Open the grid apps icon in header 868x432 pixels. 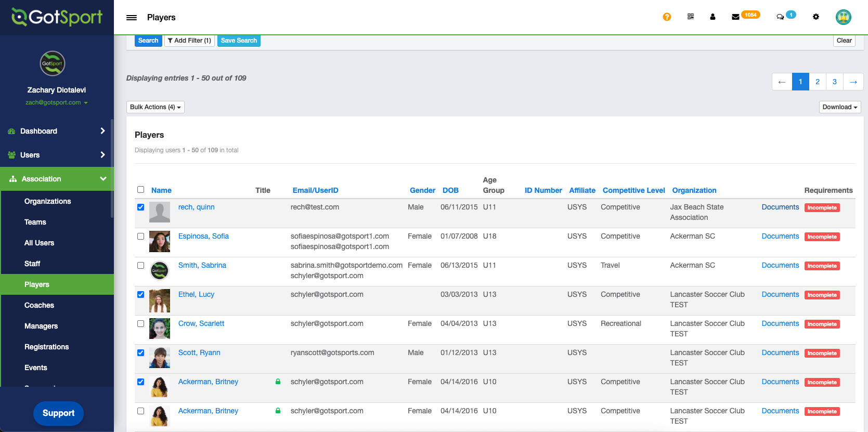click(x=691, y=17)
